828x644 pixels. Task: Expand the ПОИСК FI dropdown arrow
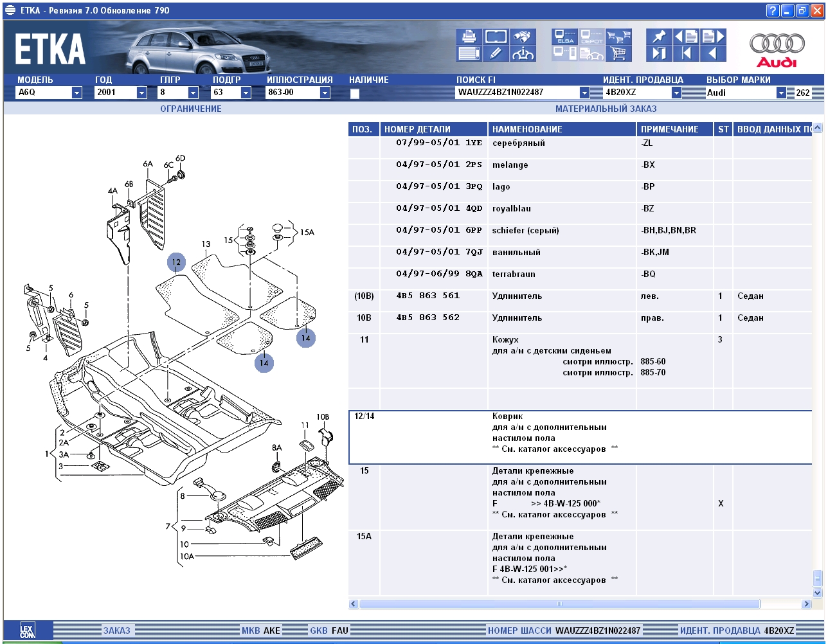pyautogui.click(x=584, y=93)
